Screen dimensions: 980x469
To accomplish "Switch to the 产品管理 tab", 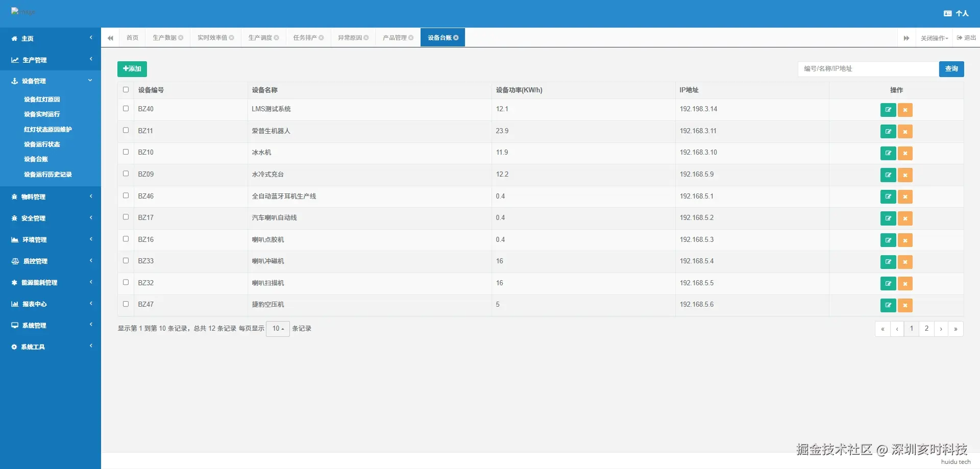I will [x=398, y=38].
